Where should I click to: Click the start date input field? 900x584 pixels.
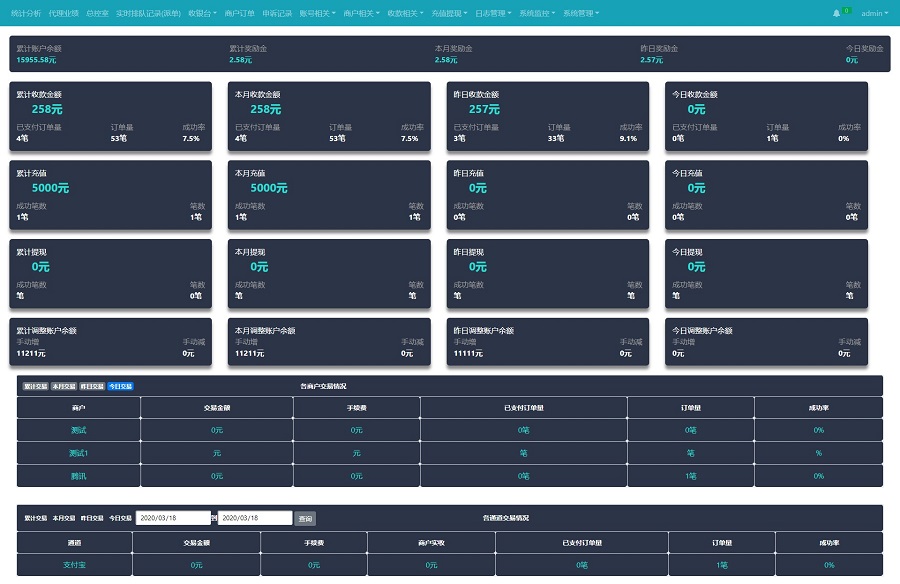click(x=173, y=518)
